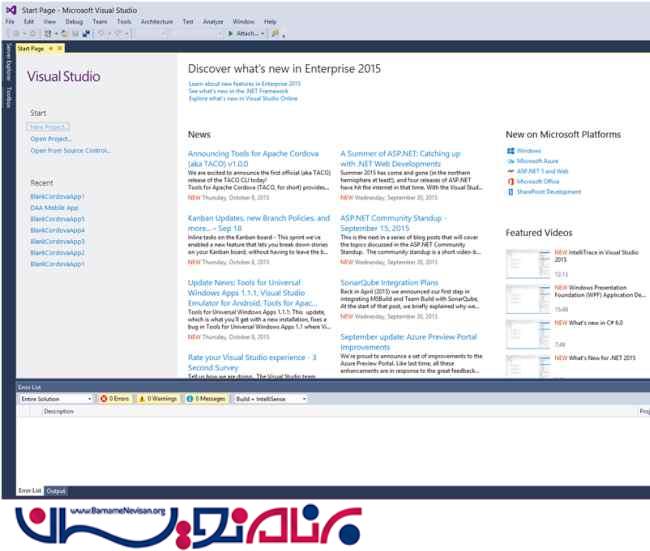The width and height of the screenshot is (650, 551).
Task: Open the File menu
Action: [x=10, y=22]
